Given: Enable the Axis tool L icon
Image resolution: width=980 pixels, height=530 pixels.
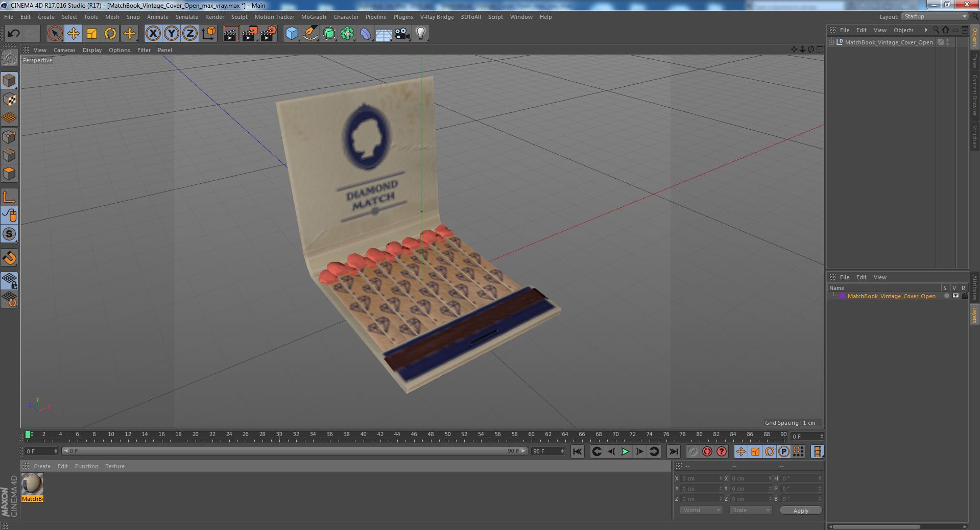Looking at the screenshot, I should [9, 197].
